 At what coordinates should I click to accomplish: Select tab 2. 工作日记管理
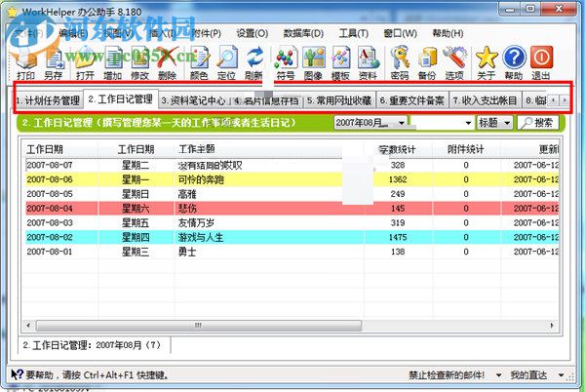click(x=121, y=99)
